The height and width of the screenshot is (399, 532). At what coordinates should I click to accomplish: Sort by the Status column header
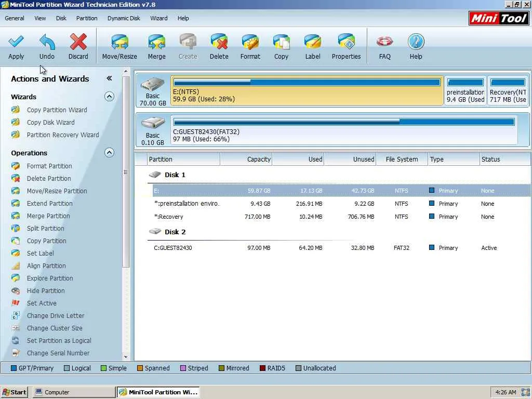tap(506, 159)
